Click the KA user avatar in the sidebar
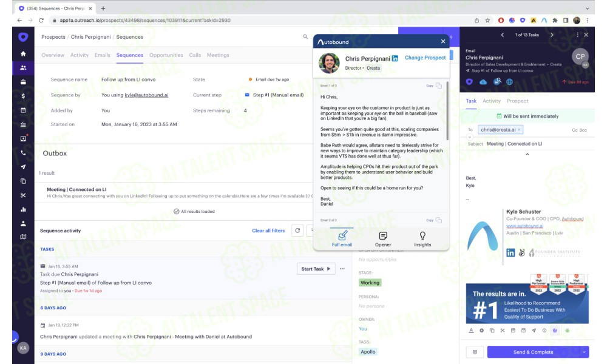Image resolution: width=607 pixels, height=364 pixels. pos(23,348)
